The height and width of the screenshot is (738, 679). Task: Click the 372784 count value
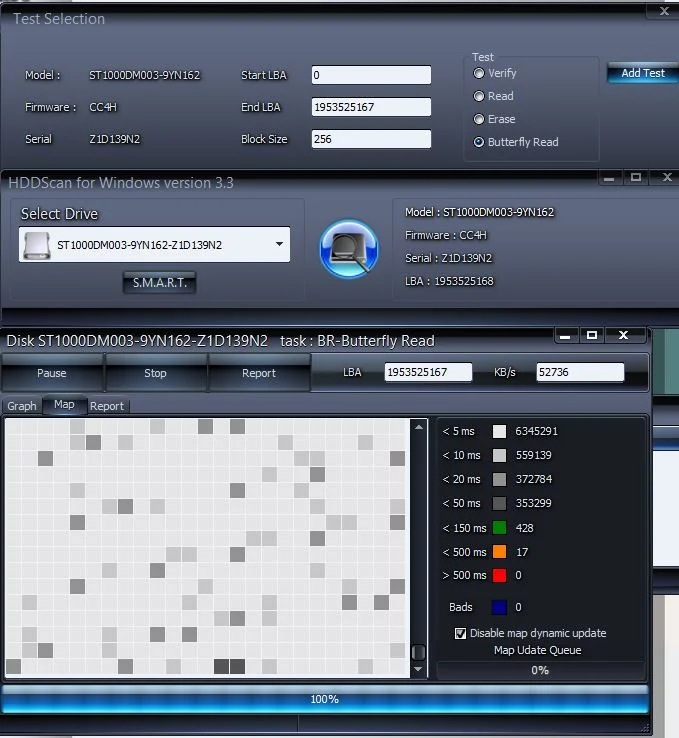point(534,479)
